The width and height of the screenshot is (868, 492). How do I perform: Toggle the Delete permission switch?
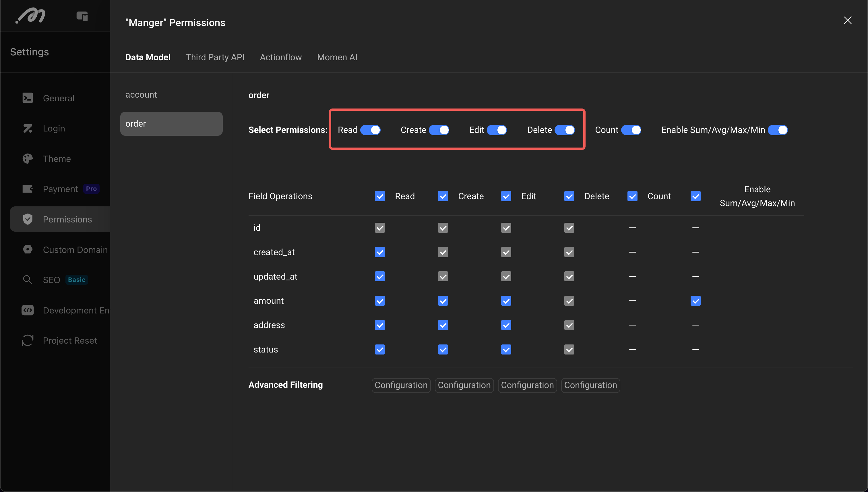[x=565, y=130]
